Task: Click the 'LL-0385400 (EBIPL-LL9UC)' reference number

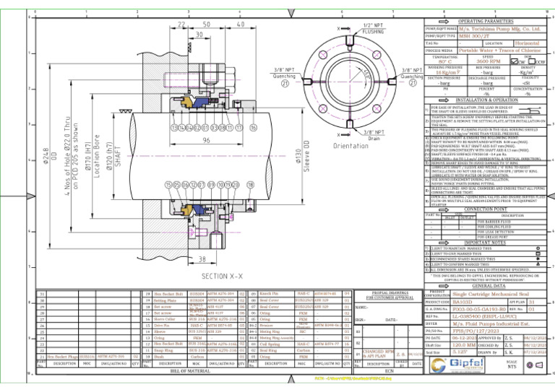Action: coord(485,316)
